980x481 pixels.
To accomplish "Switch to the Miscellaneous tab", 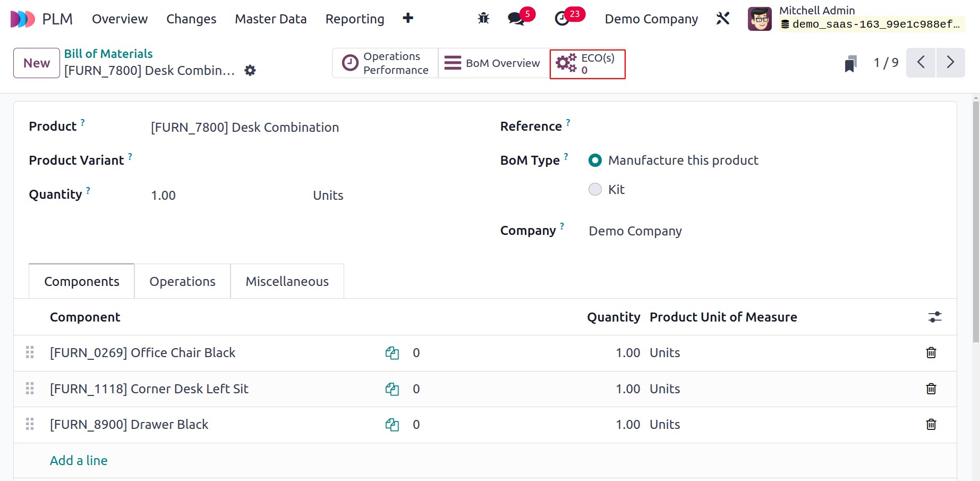I will (287, 281).
